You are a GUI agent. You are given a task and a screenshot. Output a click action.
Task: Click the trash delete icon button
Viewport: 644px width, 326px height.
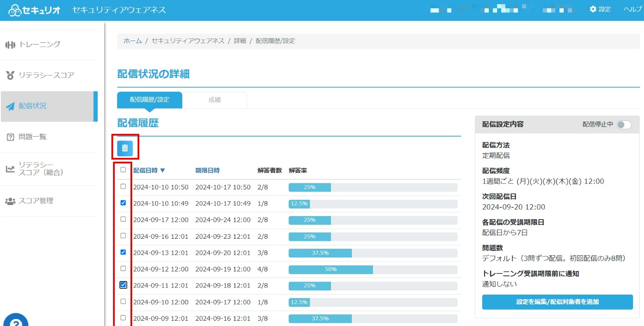[x=125, y=148]
